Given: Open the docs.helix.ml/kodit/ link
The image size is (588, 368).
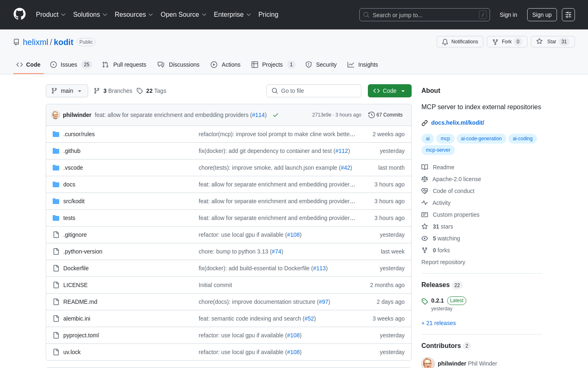Looking at the screenshot, I should click(x=458, y=123).
